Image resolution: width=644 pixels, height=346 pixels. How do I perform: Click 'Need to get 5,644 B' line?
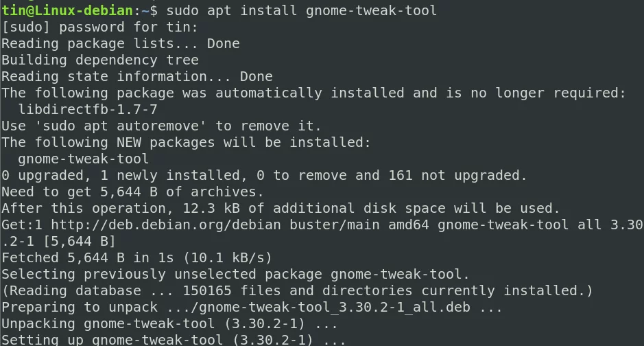point(132,192)
